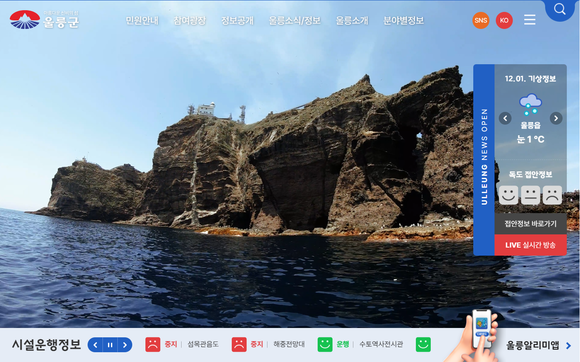580x362 pixels.
Task: Open the red KO language selector
Action: click(x=504, y=20)
